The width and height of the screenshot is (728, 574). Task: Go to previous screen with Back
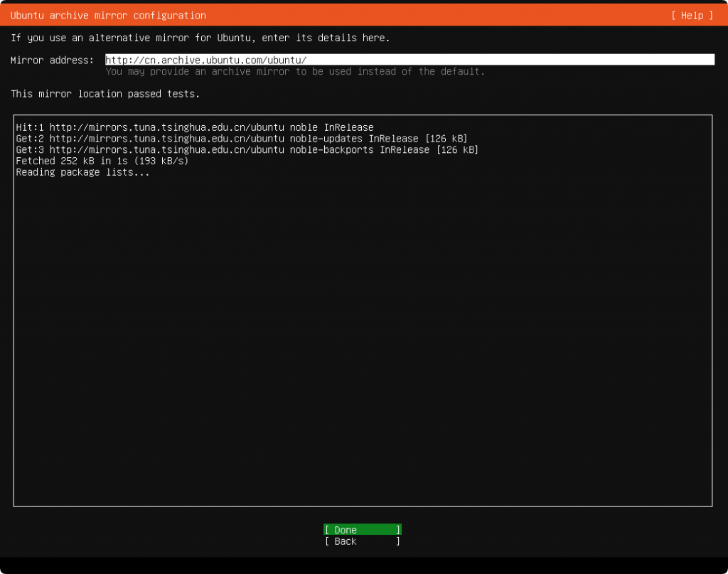362,541
